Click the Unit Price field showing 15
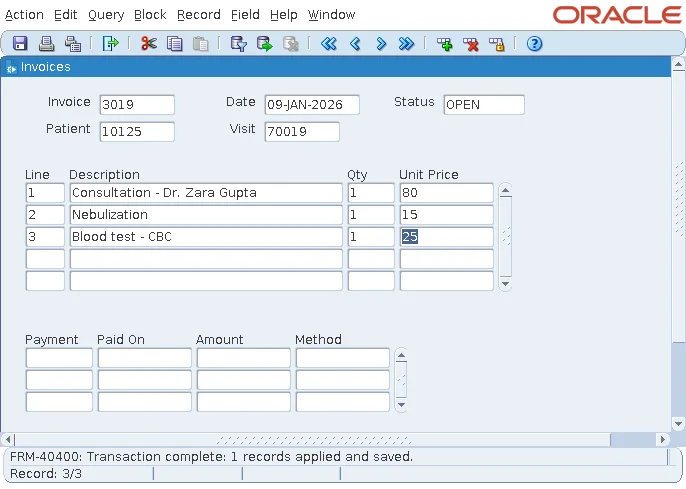The width and height of the screenshot is (686, 489). [x=447, y=215]
